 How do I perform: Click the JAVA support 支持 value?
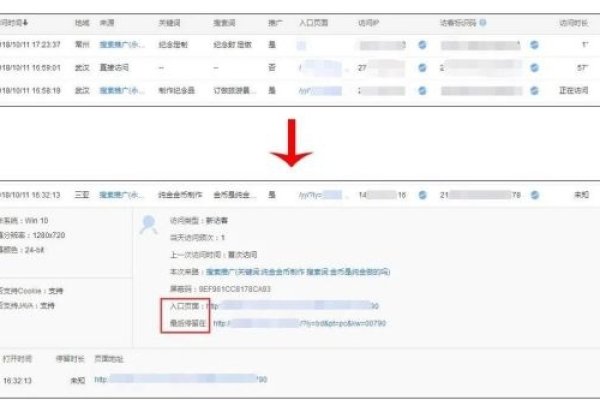[47, 306]
